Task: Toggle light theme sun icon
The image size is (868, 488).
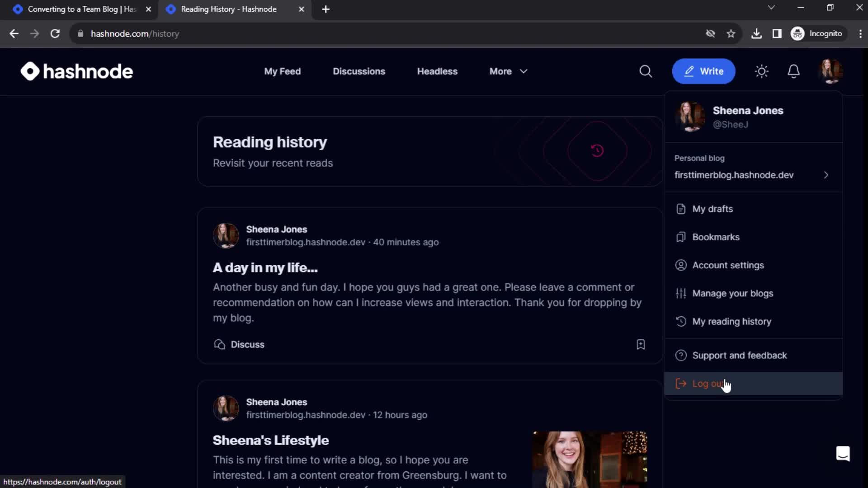Action: 762,71
